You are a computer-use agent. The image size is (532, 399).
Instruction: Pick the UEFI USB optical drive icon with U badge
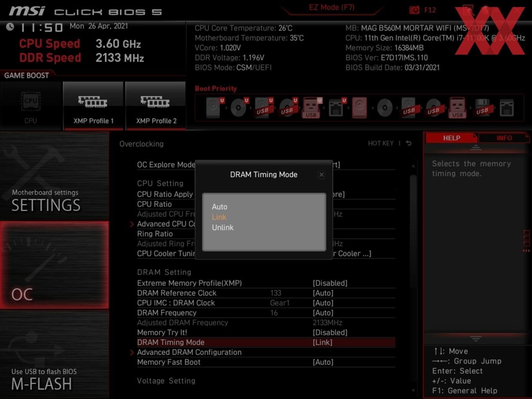point(288,108)
